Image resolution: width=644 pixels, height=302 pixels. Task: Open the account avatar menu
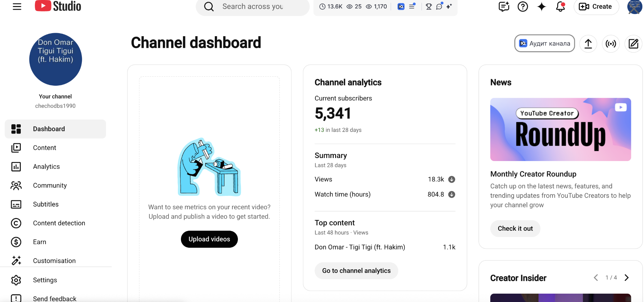[635, 7]
